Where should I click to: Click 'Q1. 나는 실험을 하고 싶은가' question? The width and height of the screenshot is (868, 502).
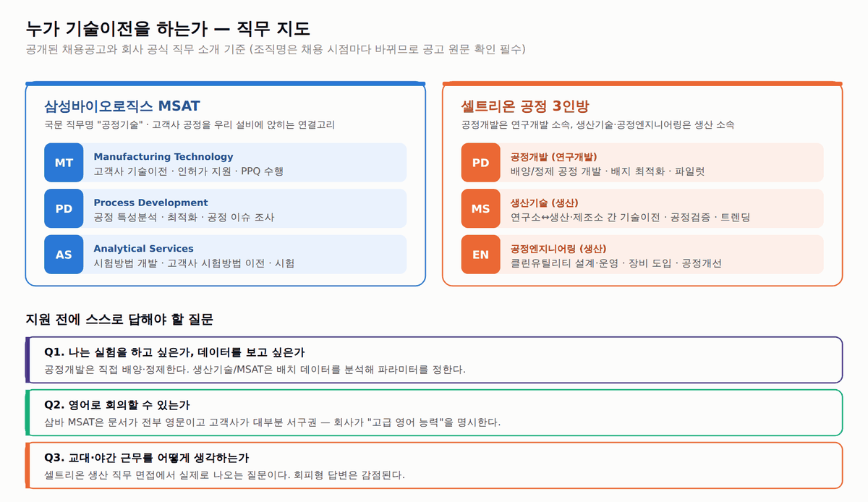(174, 352)
